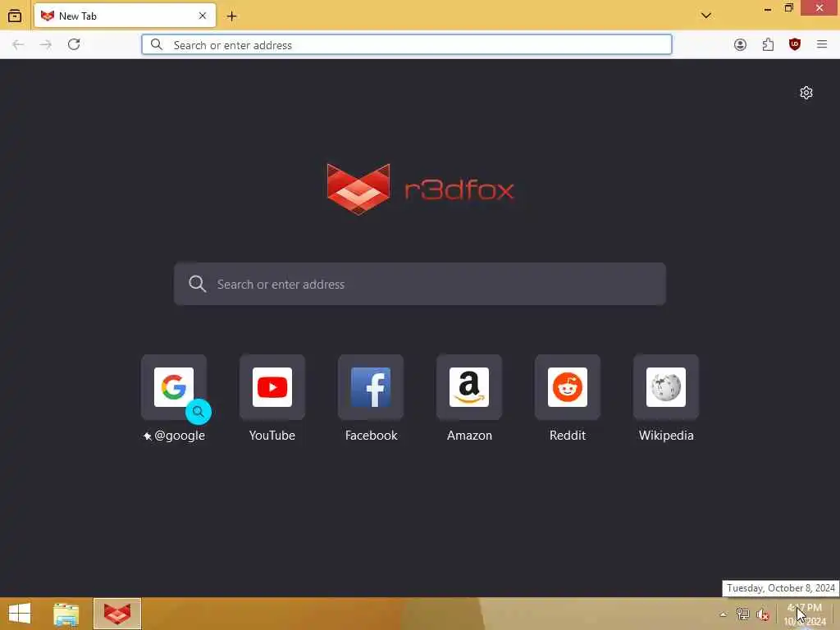Open the uBlock Origin shield icon
The width and height of the screenshot is (840, 630).
click(x=795, y=44)
